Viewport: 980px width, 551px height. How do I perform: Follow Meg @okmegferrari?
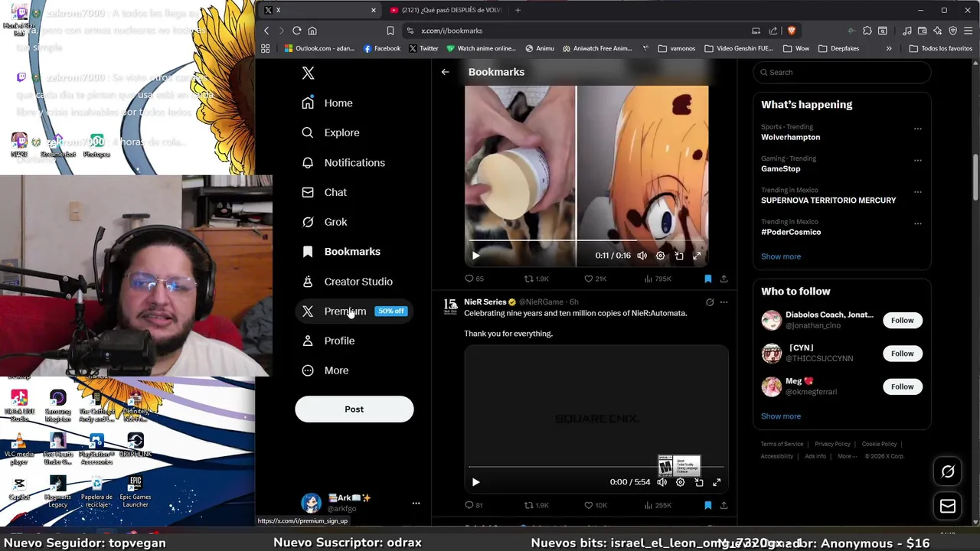pyautogui.click(x=902, y=386)
